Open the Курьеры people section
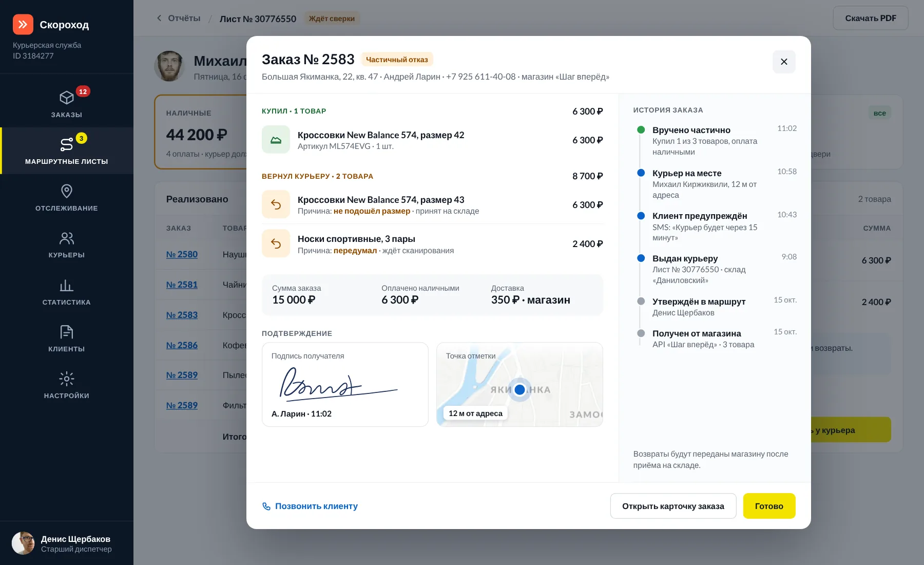The height and width of the screenshot is (565, 924). click(x=67, y=244)
